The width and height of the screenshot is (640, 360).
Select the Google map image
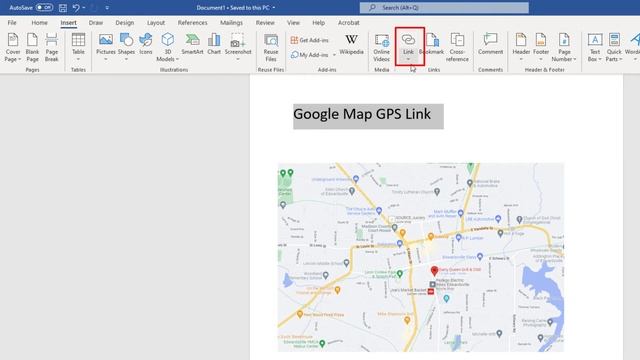421,257
